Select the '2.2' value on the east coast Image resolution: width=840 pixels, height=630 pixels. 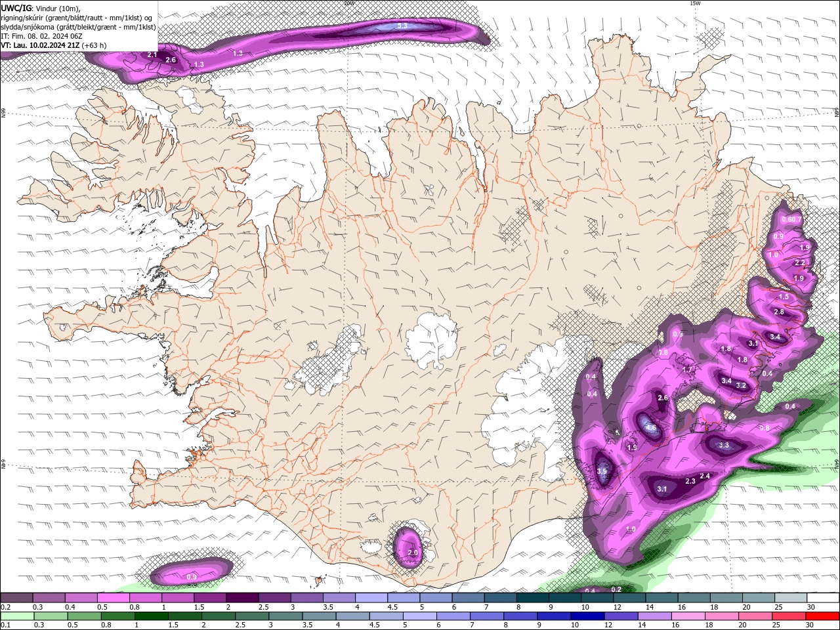coord(799,262)
